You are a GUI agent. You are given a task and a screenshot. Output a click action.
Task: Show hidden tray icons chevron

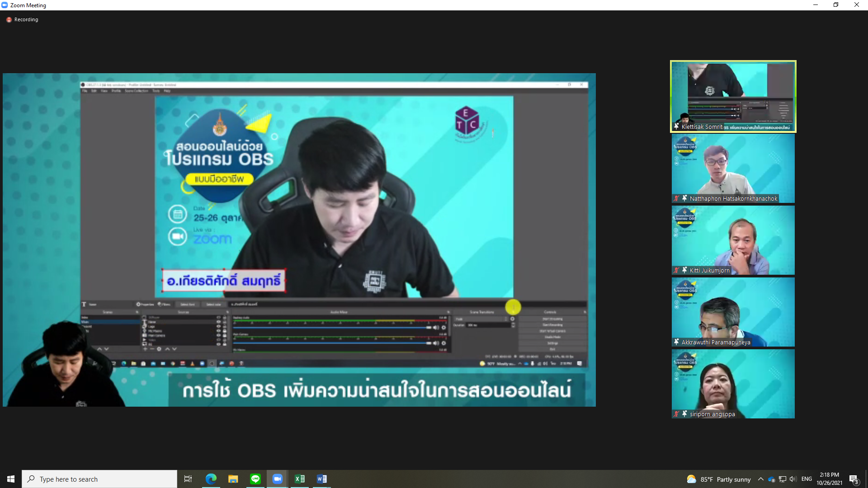pyautogui.click(x=760, y=479)
